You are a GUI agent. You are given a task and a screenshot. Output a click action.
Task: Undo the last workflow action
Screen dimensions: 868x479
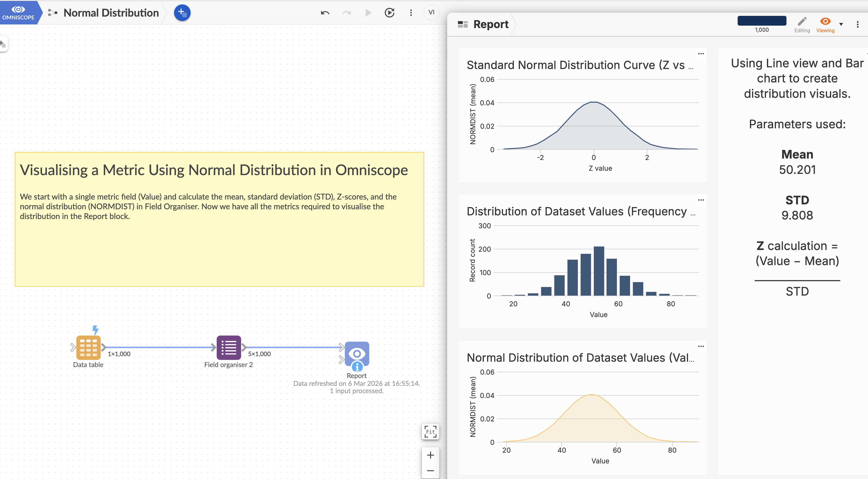click(x=325, y=13)
